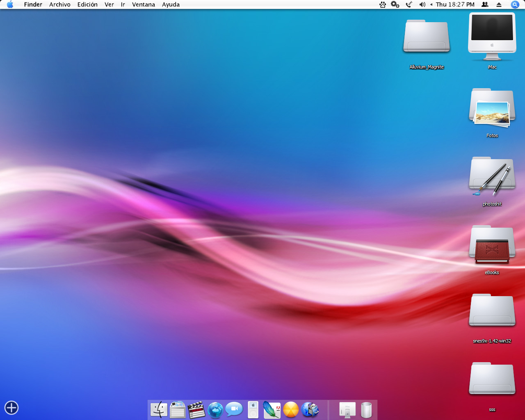Select the photoshit folder
The height and width of the screenshot is (420, 525).
click(x=492, y=176)
